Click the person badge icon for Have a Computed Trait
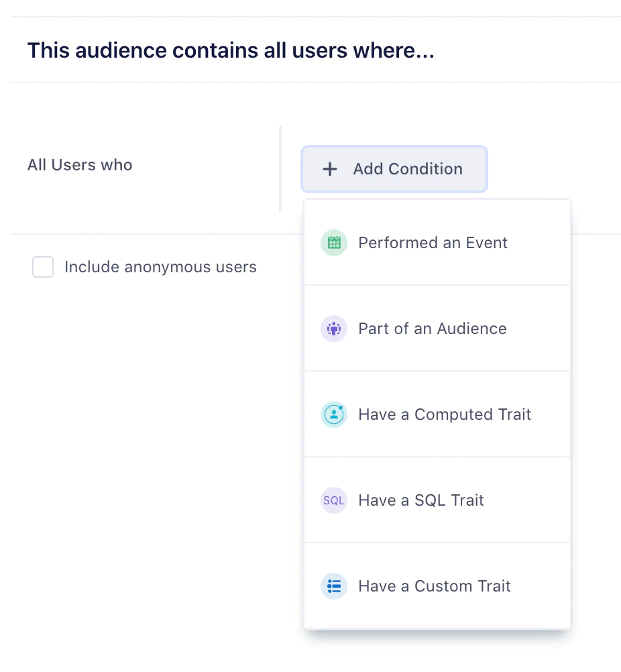Screen dimensions: 621x672 (x=333, y=414)
